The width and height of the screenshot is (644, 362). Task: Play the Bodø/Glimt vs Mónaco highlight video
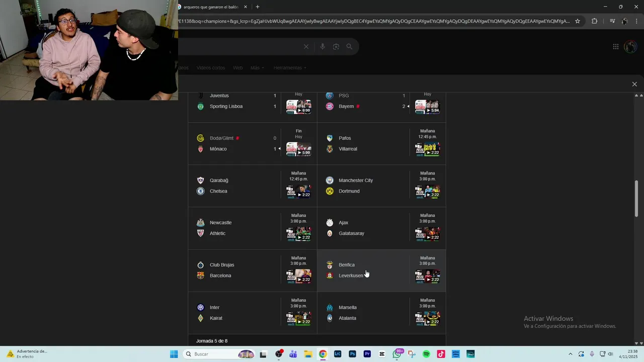pyautogui.click(x=299, y=149)
